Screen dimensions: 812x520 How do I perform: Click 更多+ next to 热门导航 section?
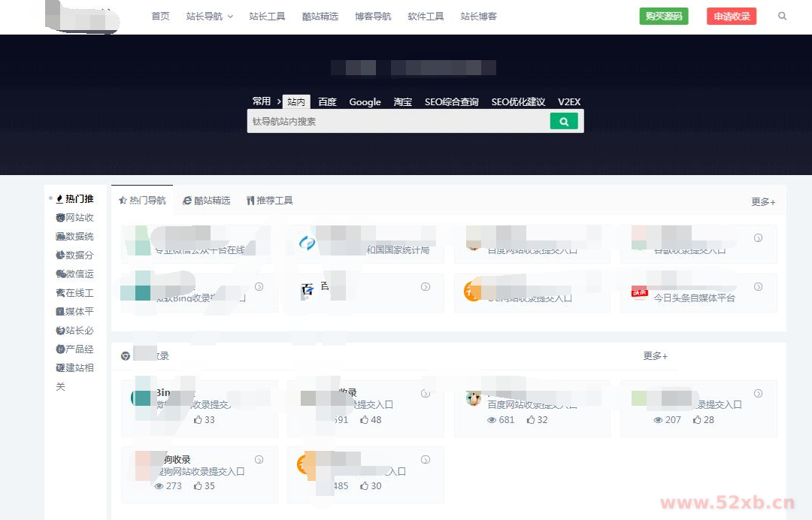coord(762,201)
